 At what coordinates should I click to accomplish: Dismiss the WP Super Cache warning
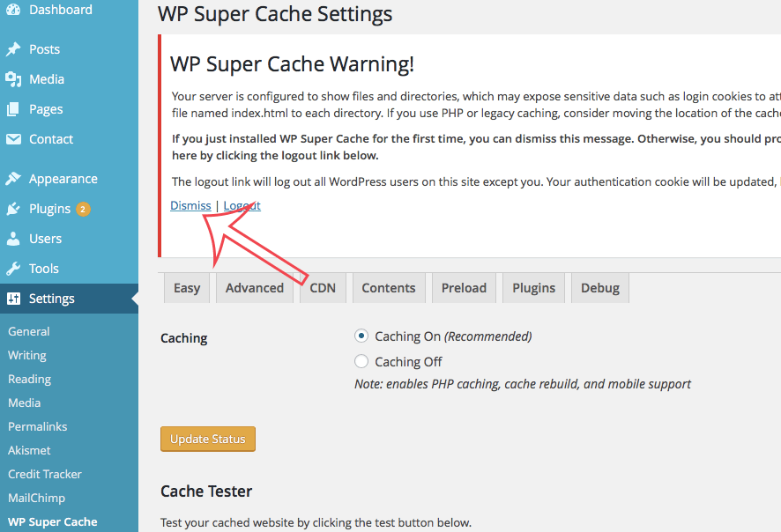(190, 205)
